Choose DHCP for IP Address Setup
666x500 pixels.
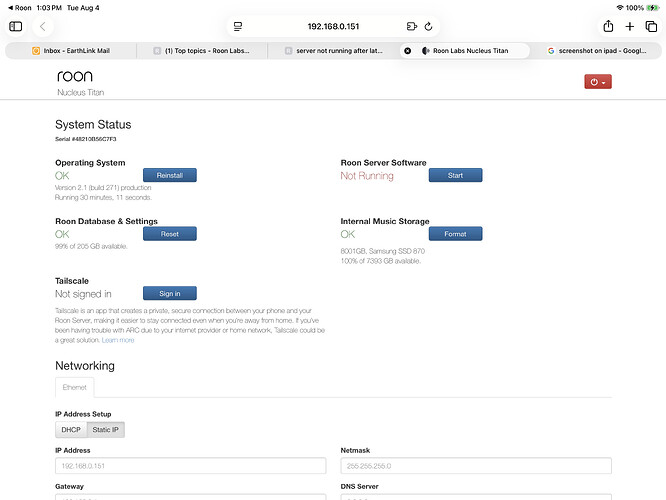coord(71,429)
